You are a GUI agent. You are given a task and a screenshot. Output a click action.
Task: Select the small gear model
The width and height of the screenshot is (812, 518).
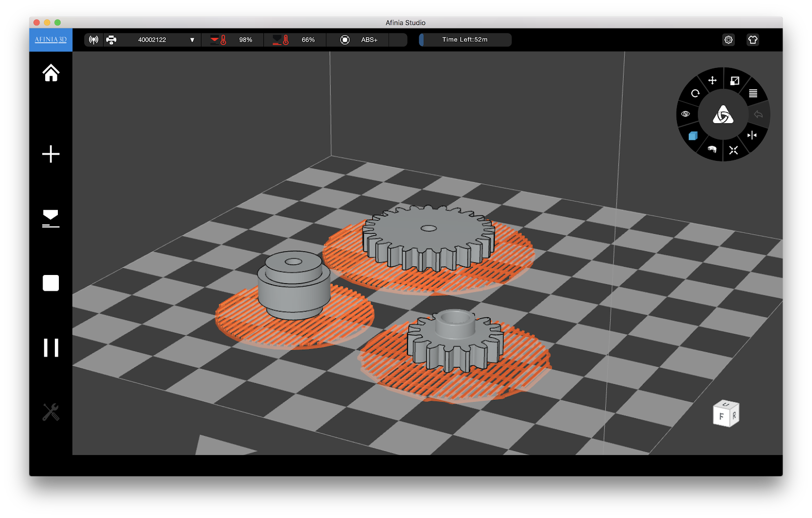(x=455, y=340)
